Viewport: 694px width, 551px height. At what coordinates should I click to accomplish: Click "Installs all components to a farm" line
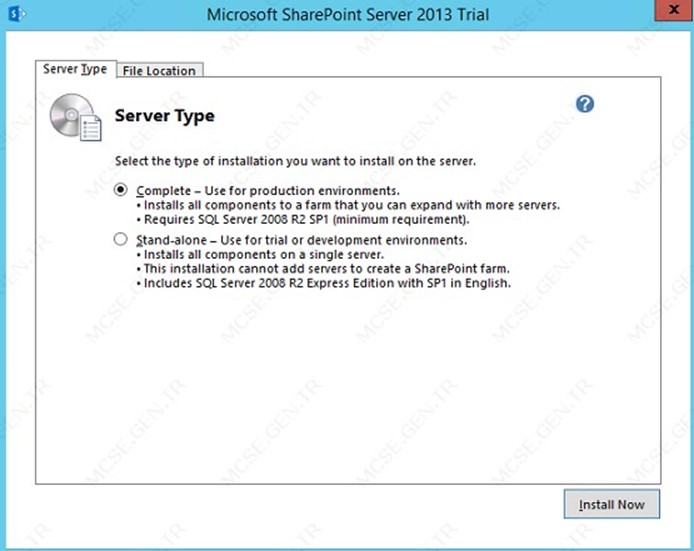348,205
